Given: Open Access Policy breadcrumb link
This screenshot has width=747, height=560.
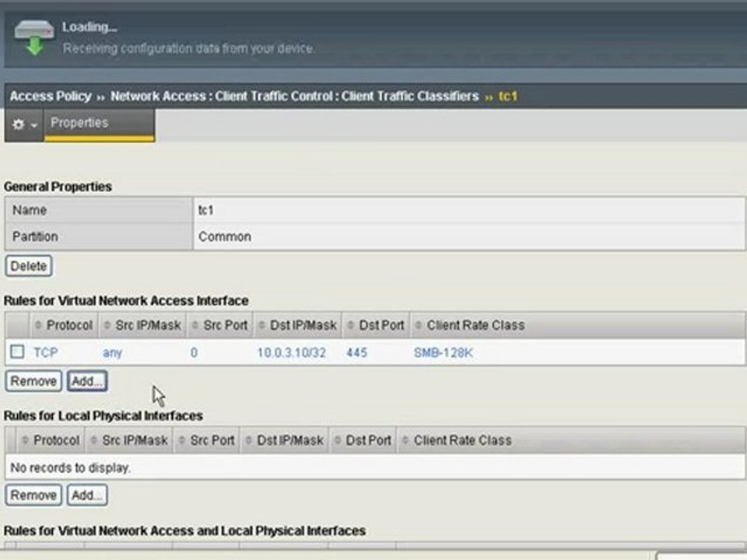Looking at the screenshot, I should 51,96.
